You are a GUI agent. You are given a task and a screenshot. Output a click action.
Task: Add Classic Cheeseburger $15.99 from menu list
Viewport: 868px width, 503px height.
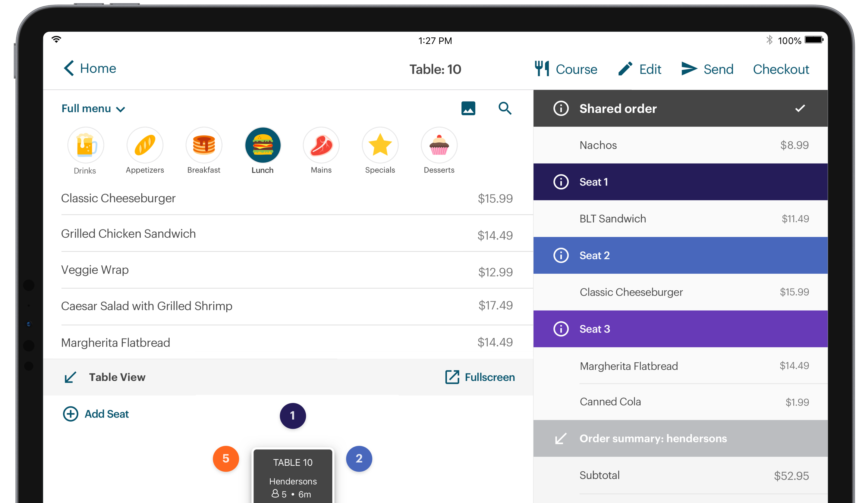point(288,198)
